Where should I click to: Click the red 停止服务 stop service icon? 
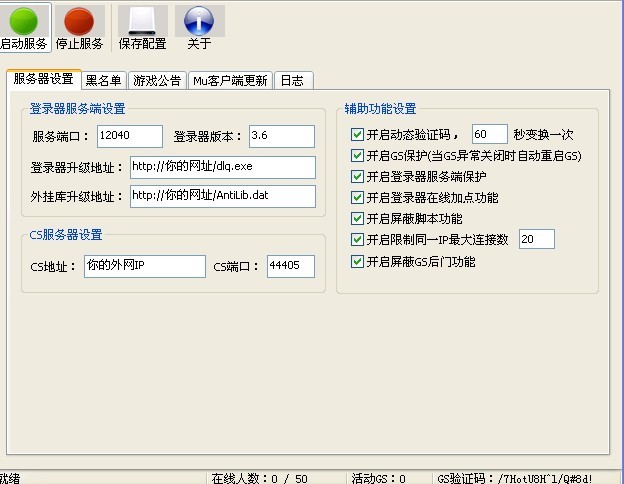79,21
